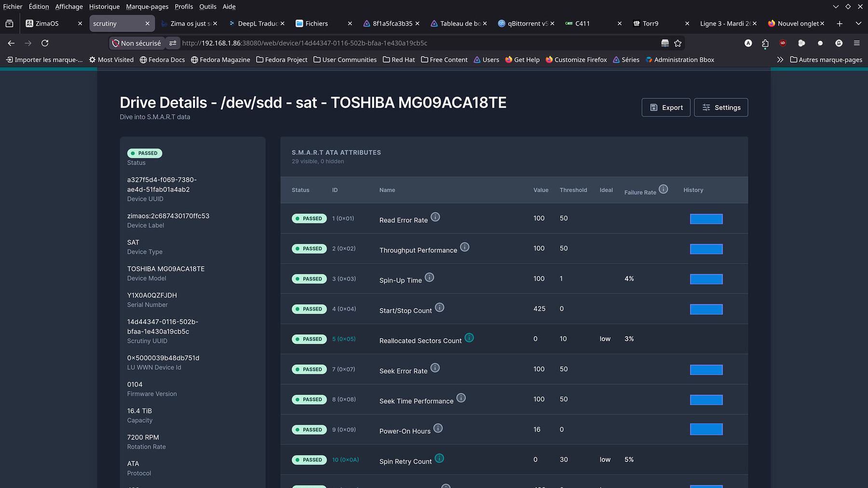This screenshot has height=488, width=868.
Task: Open info icon next to Seek Error Rate
Action: click(435, 368)
